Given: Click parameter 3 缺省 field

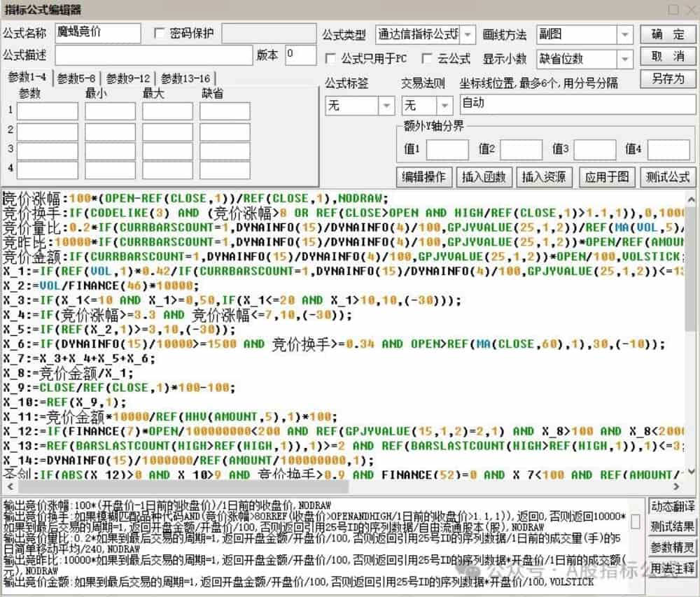Looking at the screenshot, I should (225, 150).
